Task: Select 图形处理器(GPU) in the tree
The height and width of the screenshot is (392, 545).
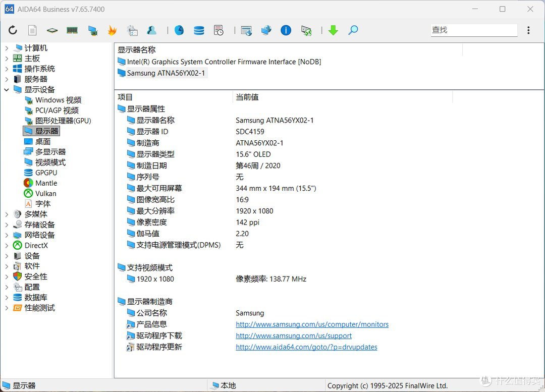Action: click(x=63, y=121)
